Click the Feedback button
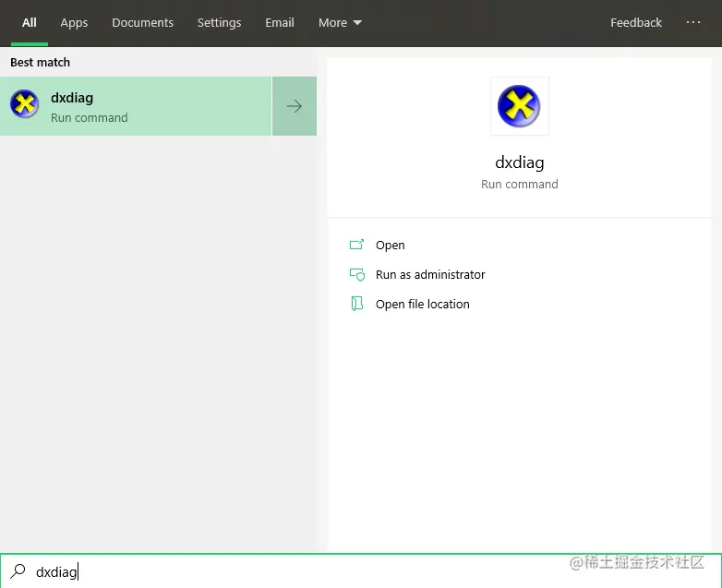 click(636, 22)
